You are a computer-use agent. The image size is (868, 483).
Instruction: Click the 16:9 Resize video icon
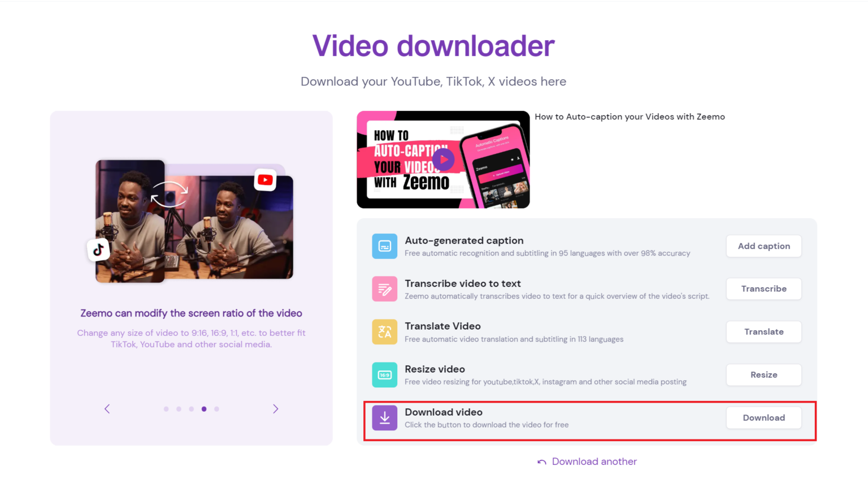(x=385, y=374)
